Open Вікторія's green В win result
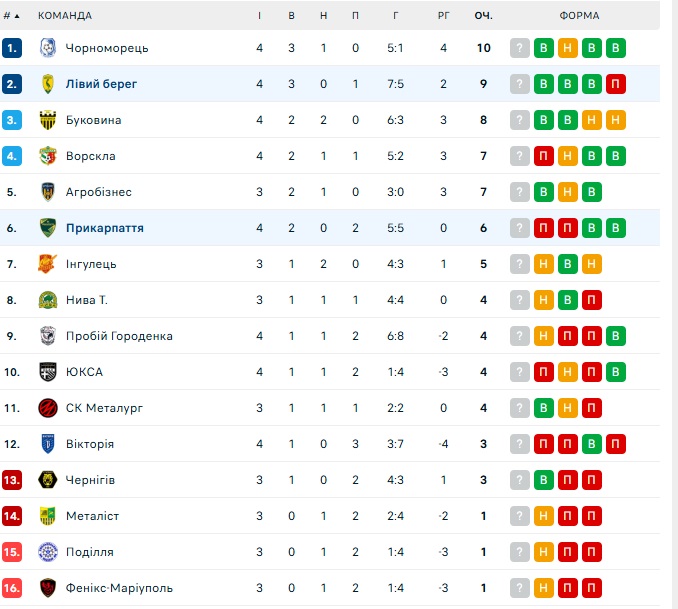 [592, 444]
